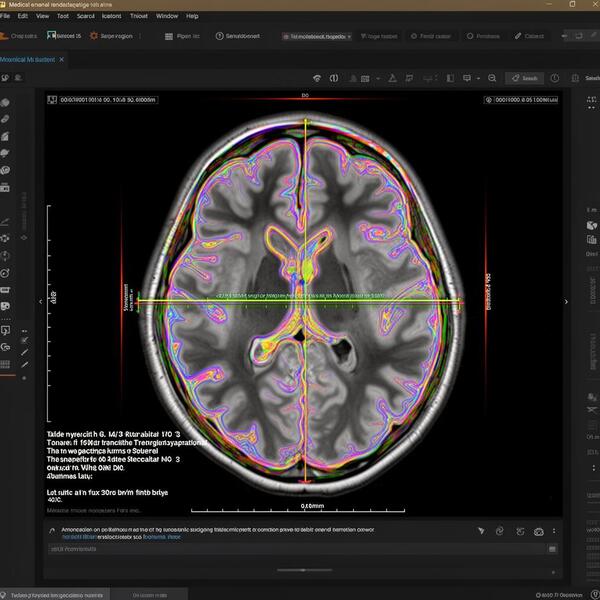
Task: Select the second bottom tab Dn ucom
Action: pyautogui.click(x=150, y=595)
